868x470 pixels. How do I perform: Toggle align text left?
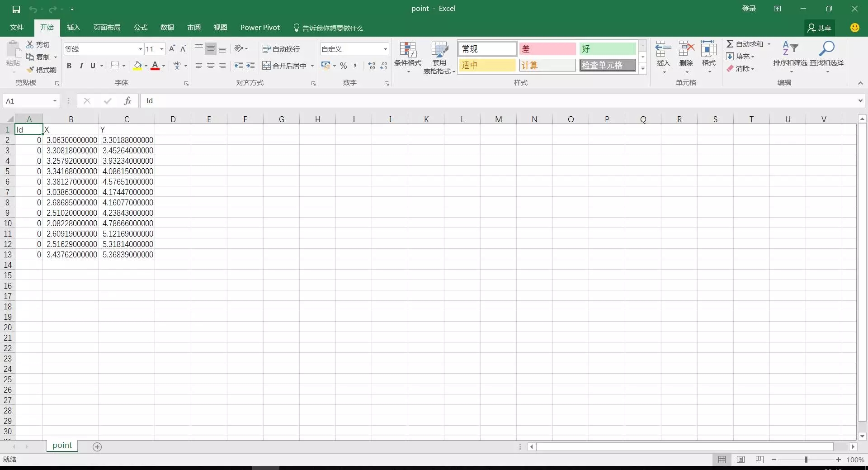click(x=199, y=66)
